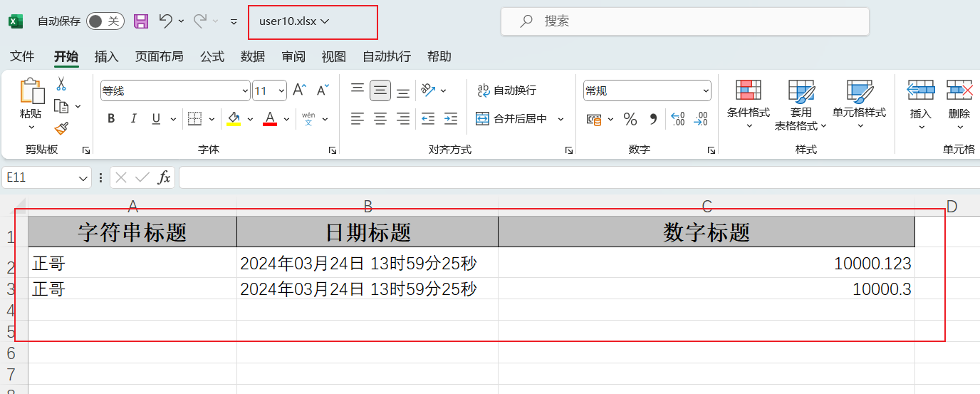Click the increase font size icon

pos(300,90)
